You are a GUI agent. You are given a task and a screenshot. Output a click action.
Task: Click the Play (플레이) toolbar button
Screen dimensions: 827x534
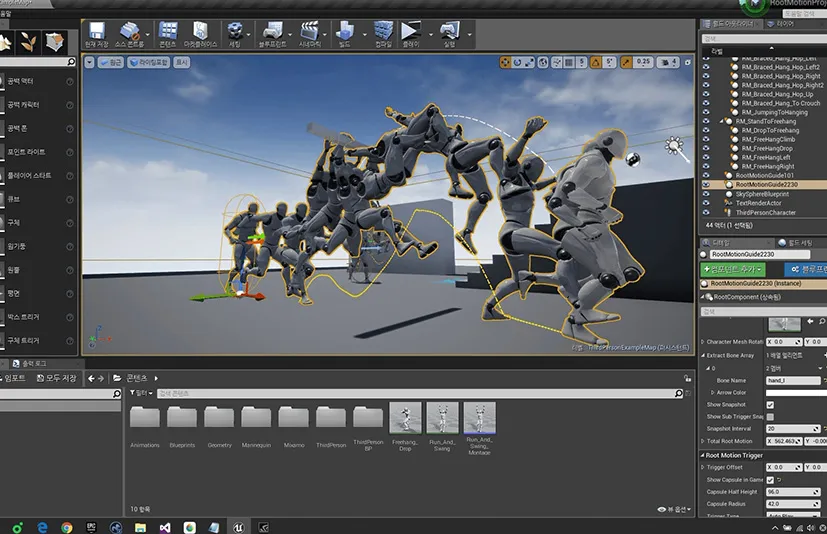pos(411,34)
